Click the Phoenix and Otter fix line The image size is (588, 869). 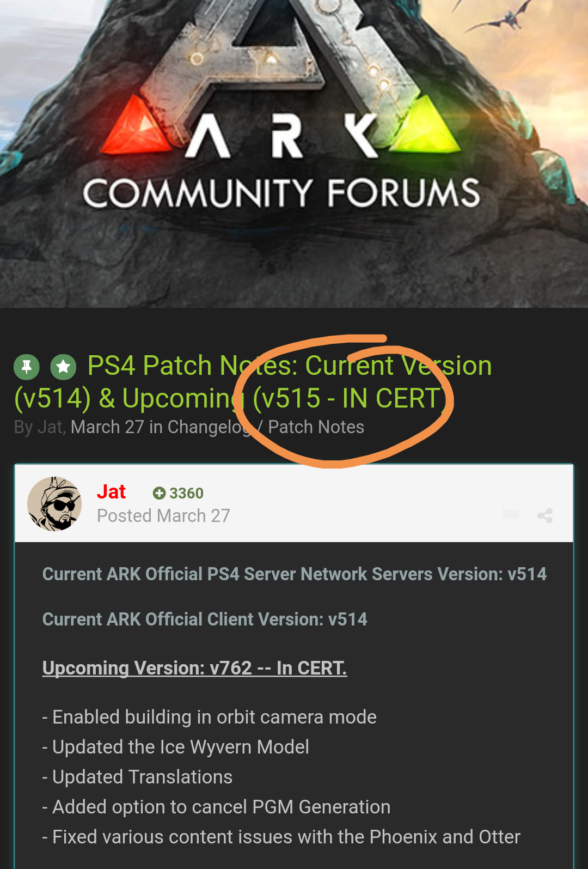[x=281, y=837]
